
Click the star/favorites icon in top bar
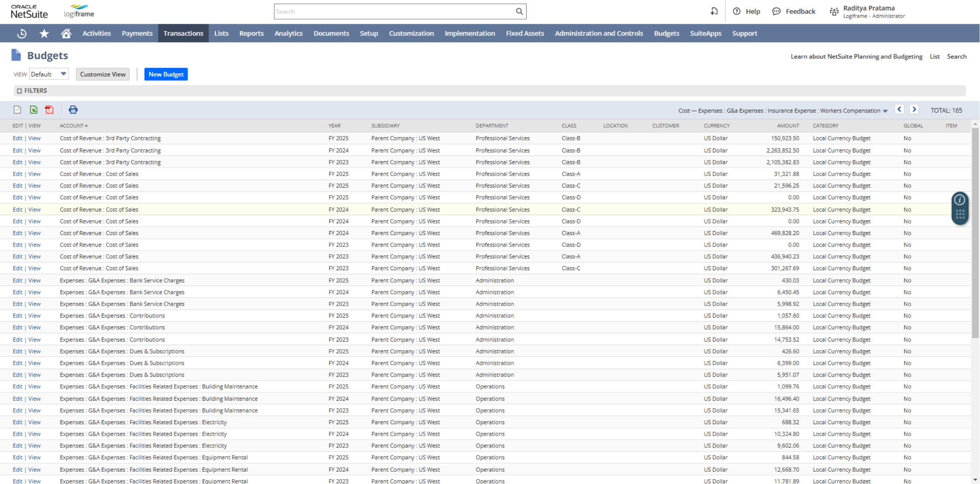pos(44,34)
